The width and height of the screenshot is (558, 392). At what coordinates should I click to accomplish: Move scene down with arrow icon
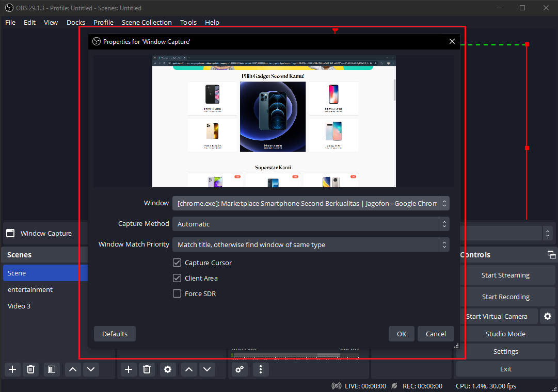91,369
